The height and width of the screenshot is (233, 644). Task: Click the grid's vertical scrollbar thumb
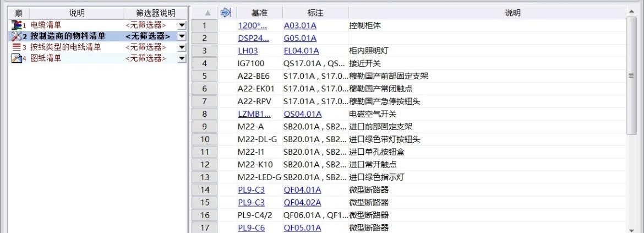coord(631,75)
